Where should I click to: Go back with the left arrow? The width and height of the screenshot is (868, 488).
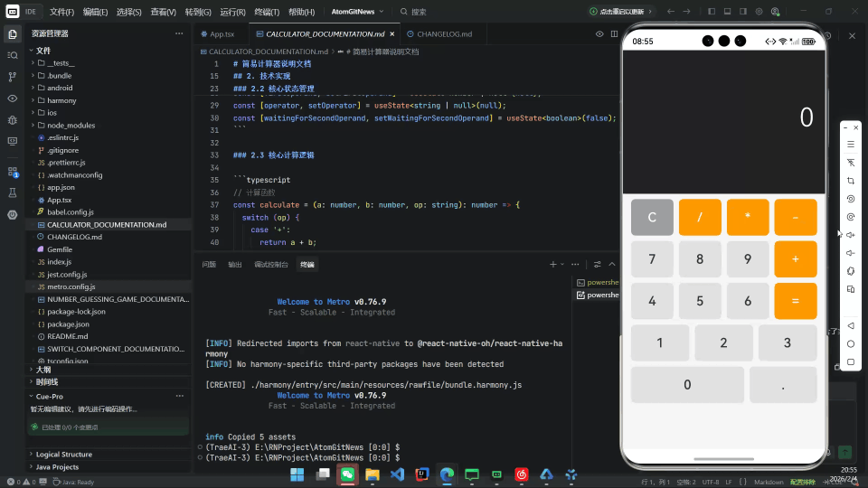671,11
